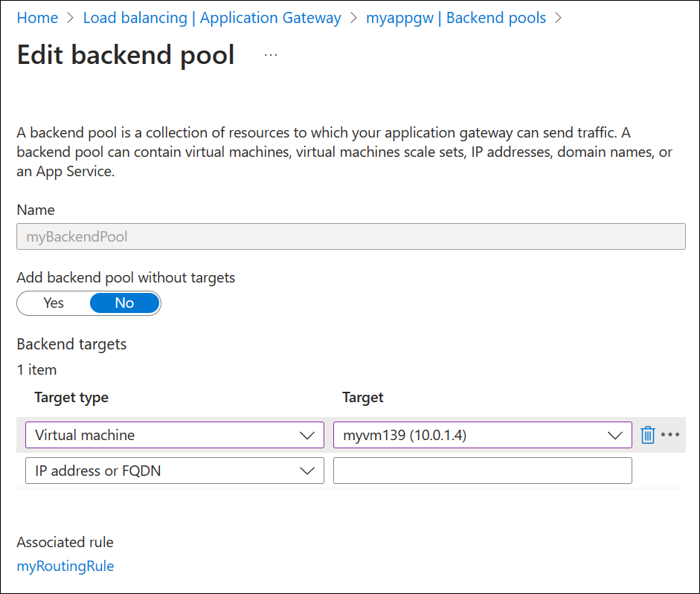Open the myRoutingRule associated rule

[65, 566]
